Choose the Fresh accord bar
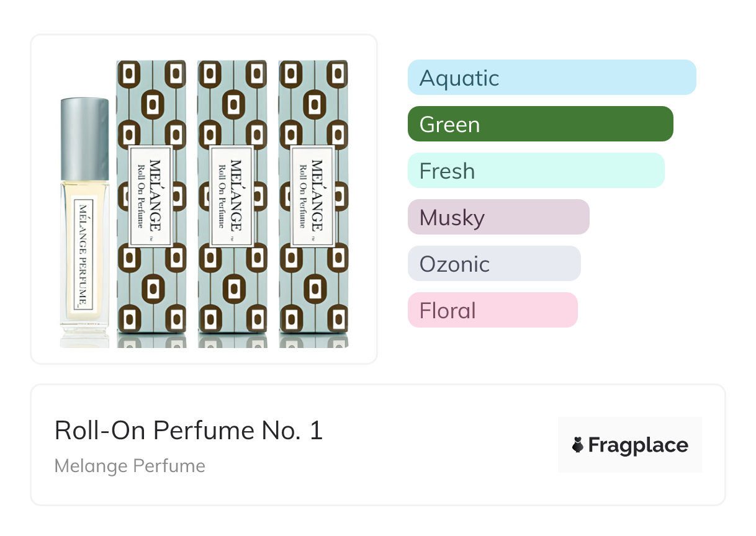756x536 pixels. pos(536,171)
